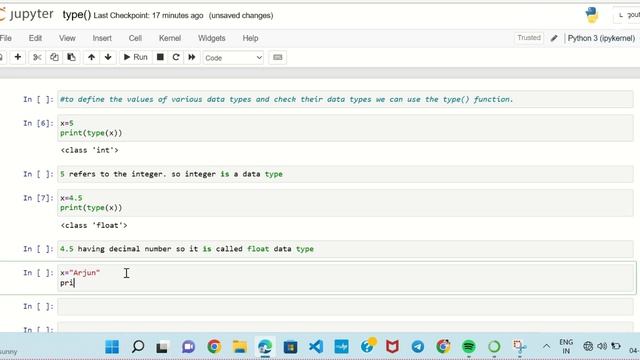Click in active cell with x="Arjun"
640x360 pixels.
click(x=345, y=278)
